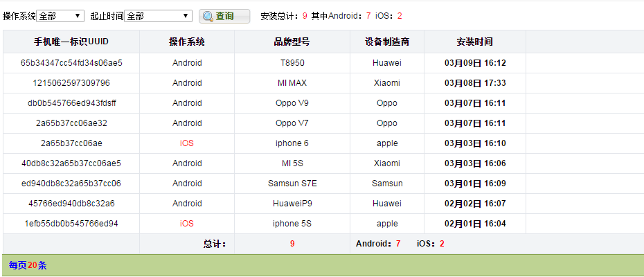Click install time 03月09日 16:12
644x277 pixels.
[475, 63]
